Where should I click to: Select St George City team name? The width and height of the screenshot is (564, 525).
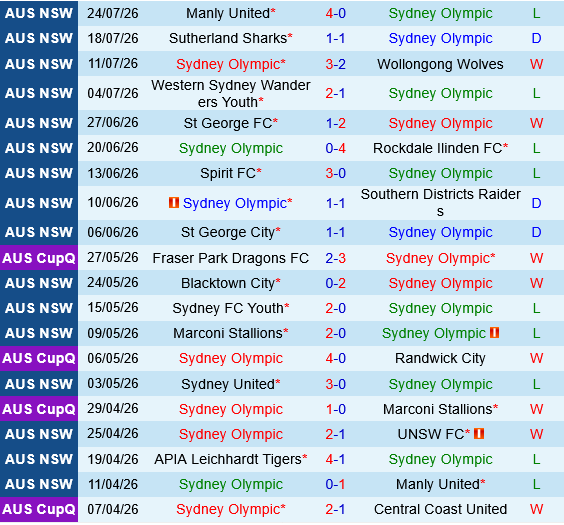228,232
